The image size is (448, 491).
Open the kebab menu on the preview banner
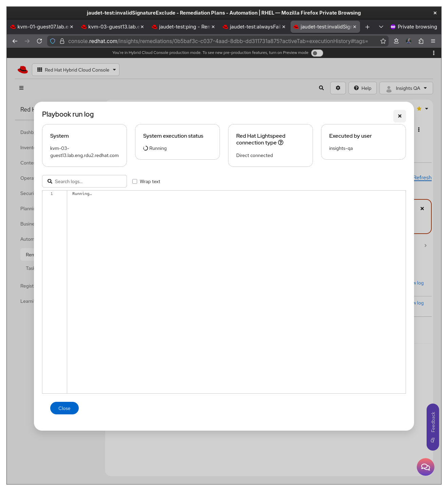[x=434, y=53]
